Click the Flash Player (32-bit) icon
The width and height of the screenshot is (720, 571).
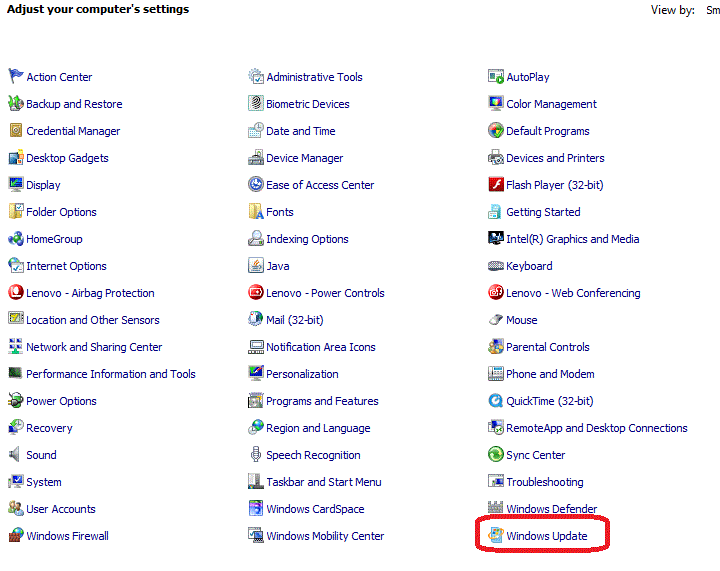click(x=496, y=185)
